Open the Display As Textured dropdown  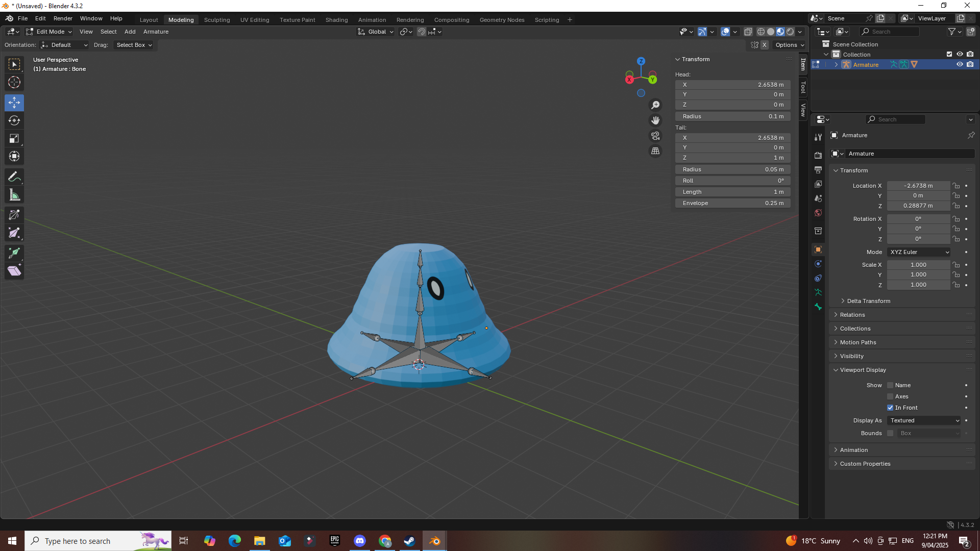924,420
